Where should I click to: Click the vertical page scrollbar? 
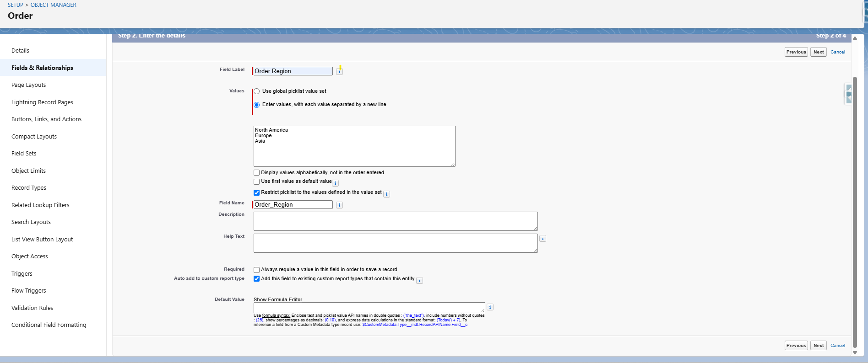(x=855, y=206)
